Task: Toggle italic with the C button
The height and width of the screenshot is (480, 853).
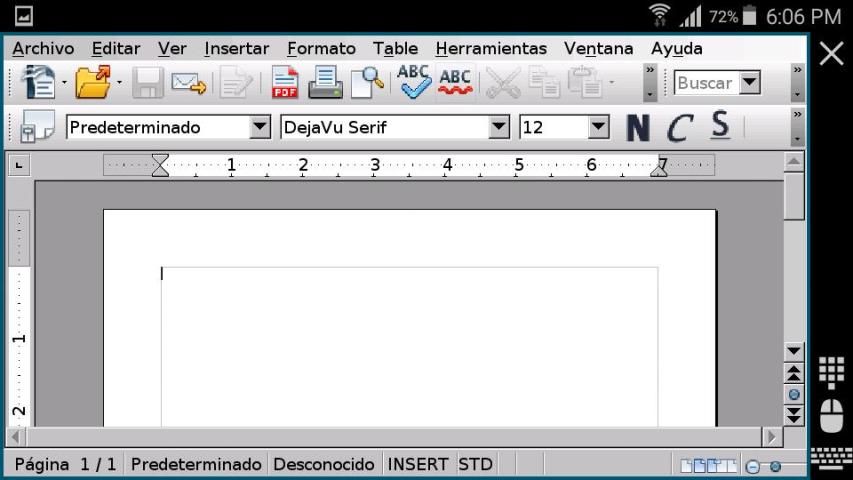Action: coord(680,128)
